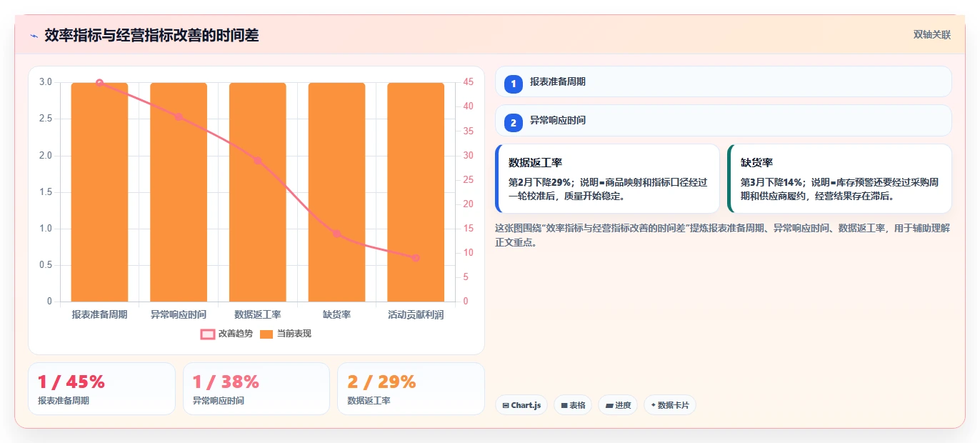
Task: Click the Chart.js tag
Action: pyautogui.click(x=521, y=405)
